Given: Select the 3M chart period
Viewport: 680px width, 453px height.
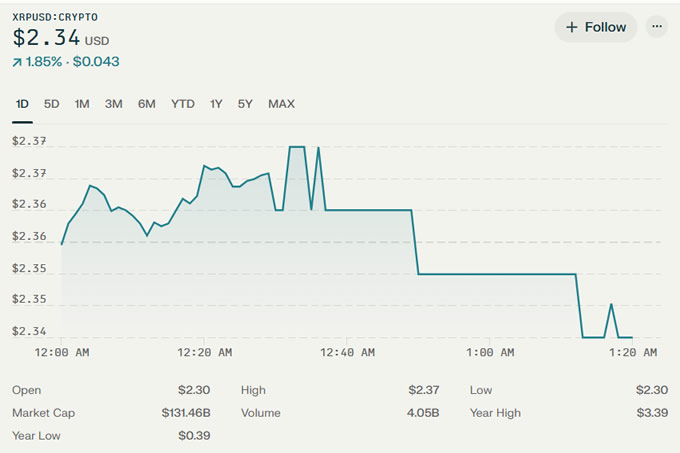Looking at the screenshot, I should click(x=114, y=104).
